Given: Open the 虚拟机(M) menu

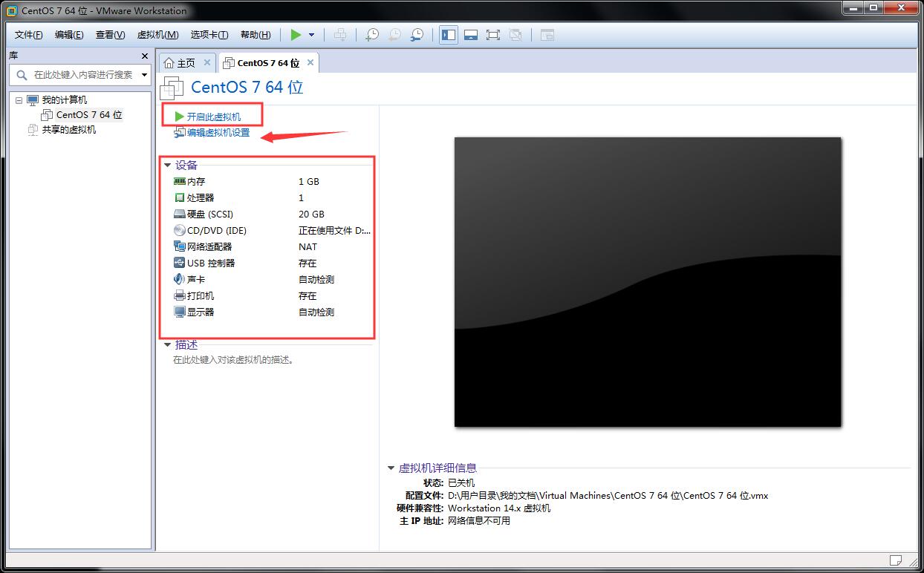Looking at the screenshot, I should click(156, 34).
